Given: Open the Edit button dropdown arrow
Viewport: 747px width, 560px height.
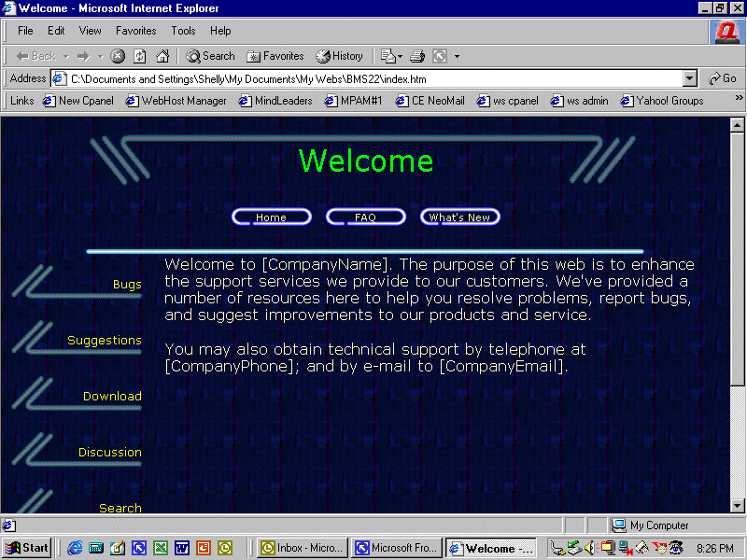Looking at the screenshot, I should tap(457, 57).
